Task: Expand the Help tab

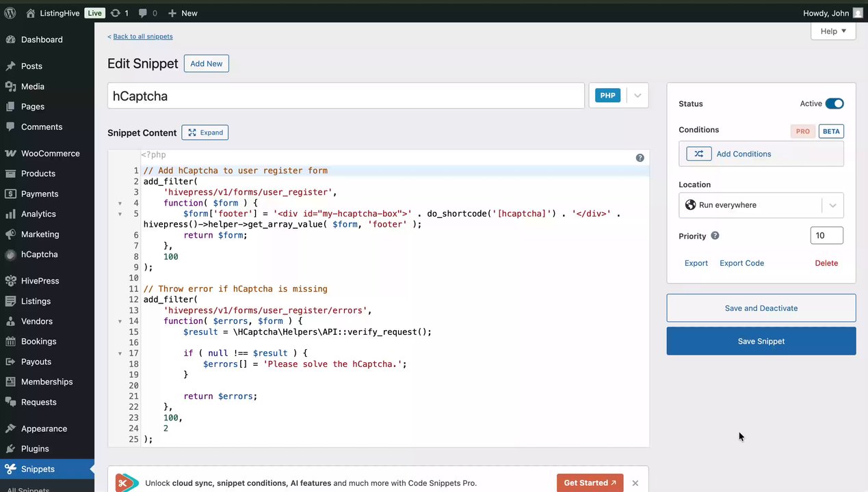Action: pos(833,31)
